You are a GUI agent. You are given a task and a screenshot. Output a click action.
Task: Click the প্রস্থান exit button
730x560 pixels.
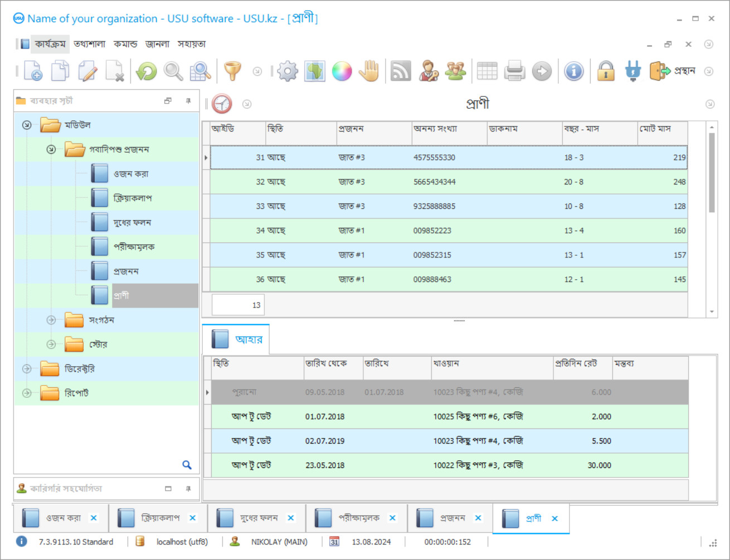673,71
